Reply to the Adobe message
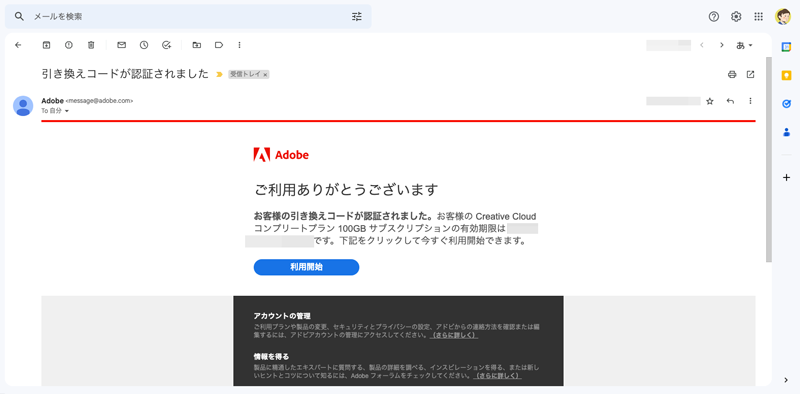The width and height of the screenshot is (800, 394). click(x=730, y=101)
